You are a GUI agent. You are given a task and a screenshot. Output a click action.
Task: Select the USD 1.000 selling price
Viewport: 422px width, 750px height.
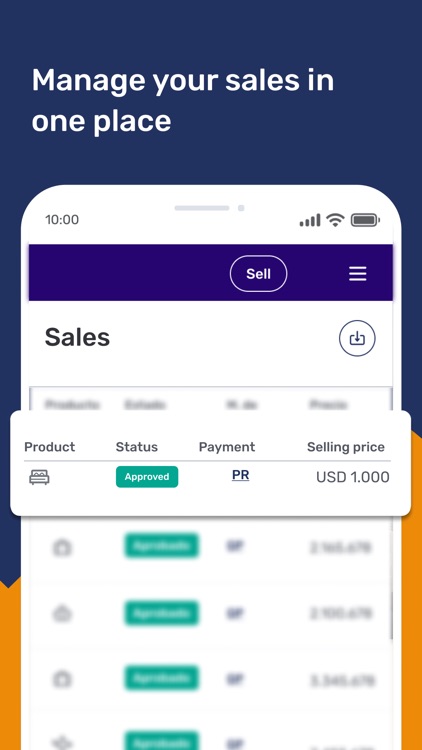pyautogui.click(x=353, y=477)
